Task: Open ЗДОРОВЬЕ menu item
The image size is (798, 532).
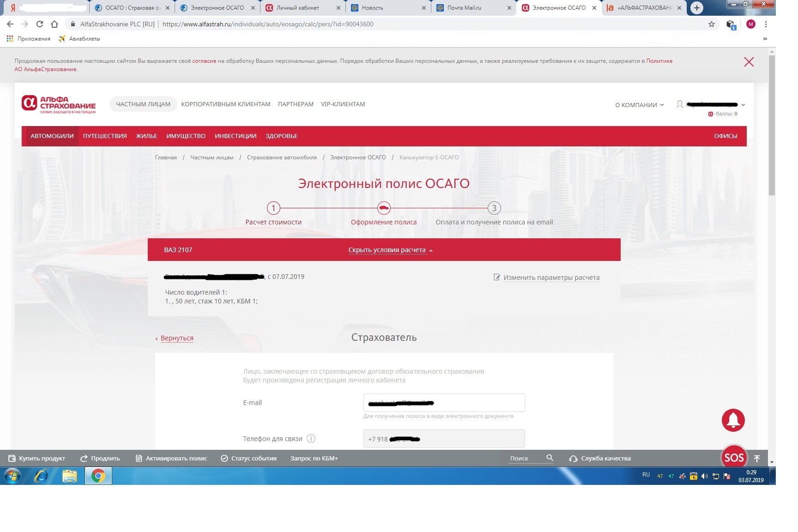Action: [281, 136]
